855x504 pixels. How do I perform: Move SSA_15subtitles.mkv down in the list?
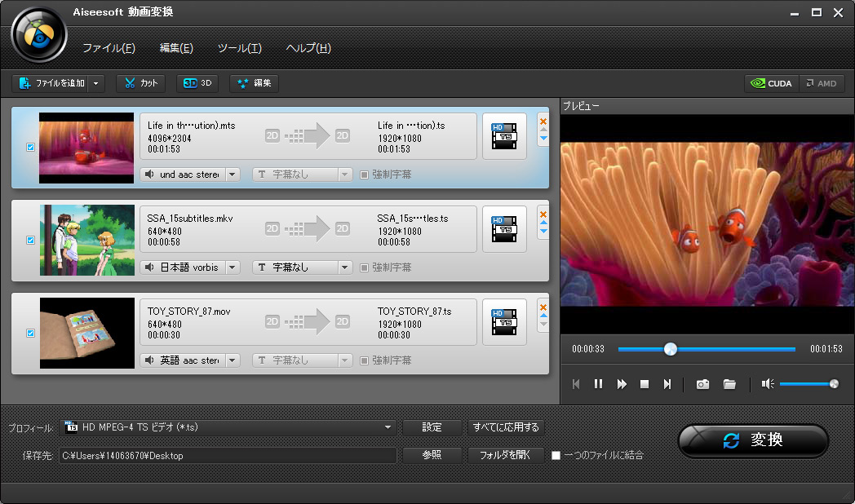[x=543, y=231]
